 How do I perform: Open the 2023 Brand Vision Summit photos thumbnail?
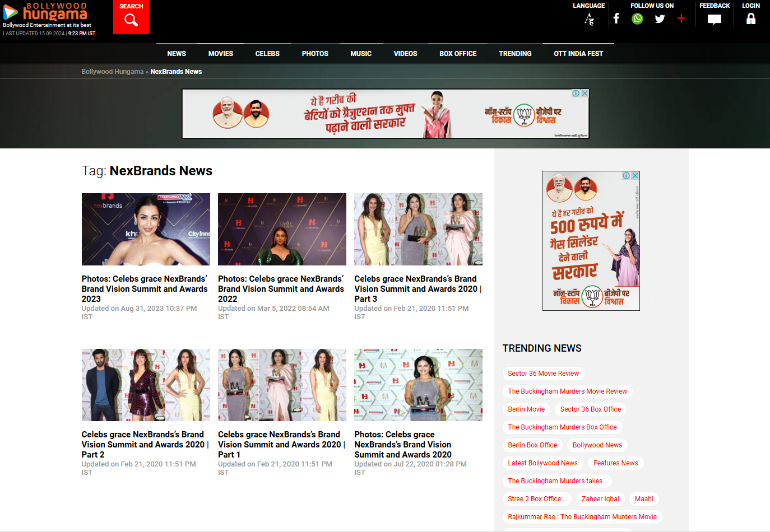point(146,230)
